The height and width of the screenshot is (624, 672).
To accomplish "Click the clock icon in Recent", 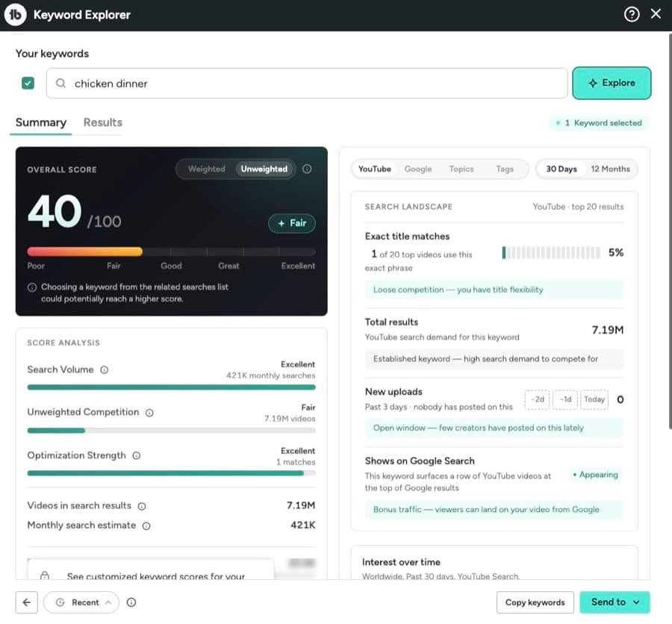I will pyautogui.click(x=60, y=602).
